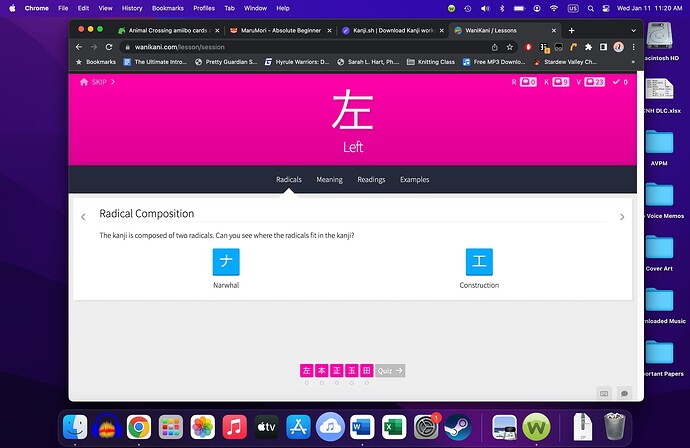The width and height of the screenshot is (690, 448).
Task: Share this page from the address bar
Action: [x=495, y=47]
